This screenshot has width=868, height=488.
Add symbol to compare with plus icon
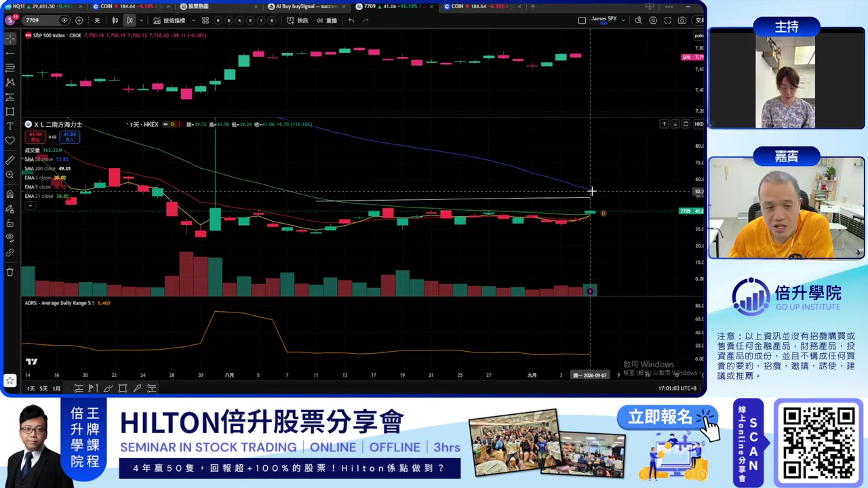pos(79,20)
